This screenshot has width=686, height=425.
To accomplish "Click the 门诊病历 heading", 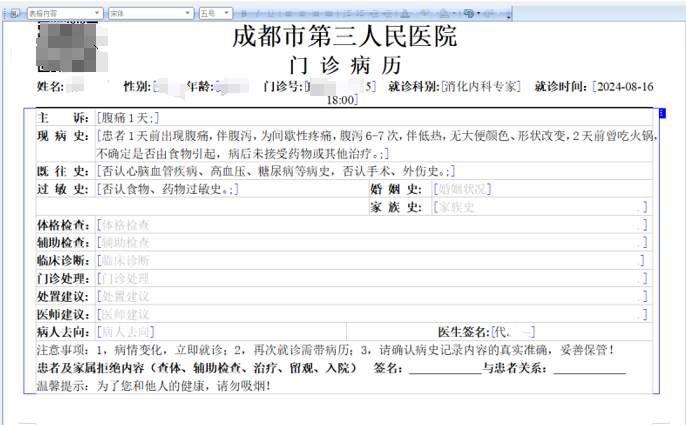I will coord(345,66).
